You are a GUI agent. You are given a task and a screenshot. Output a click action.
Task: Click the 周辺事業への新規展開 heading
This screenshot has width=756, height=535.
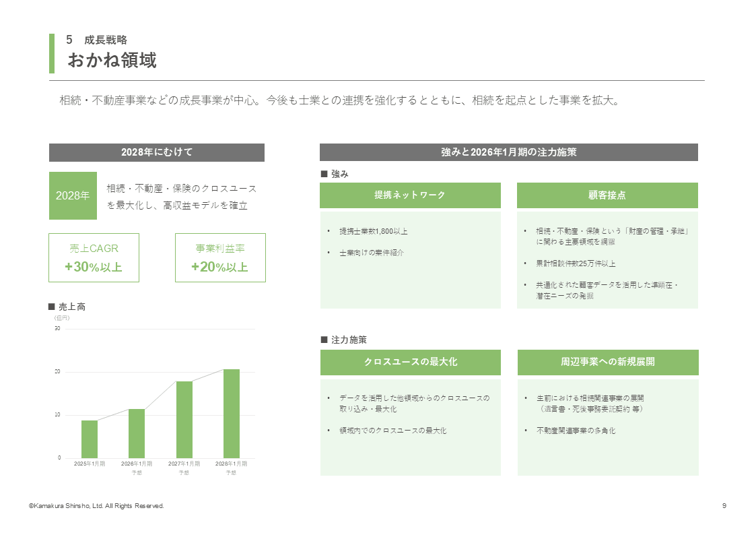point(607,362)
